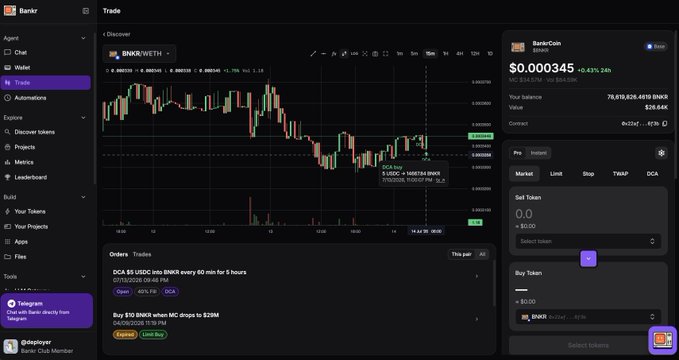Open trade settings gear icon
Image resolution: width=679 pixels, height=360 pixels.
pos(661,153)
